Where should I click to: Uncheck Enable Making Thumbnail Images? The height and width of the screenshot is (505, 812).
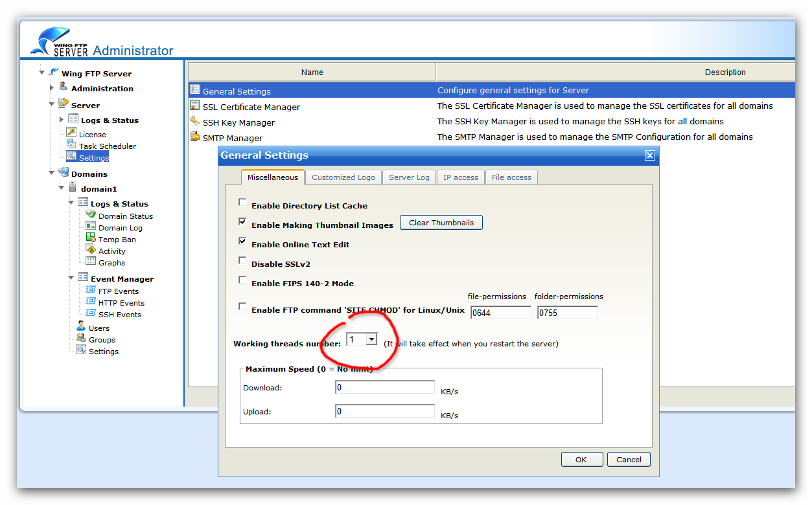[x=242, y=222]
